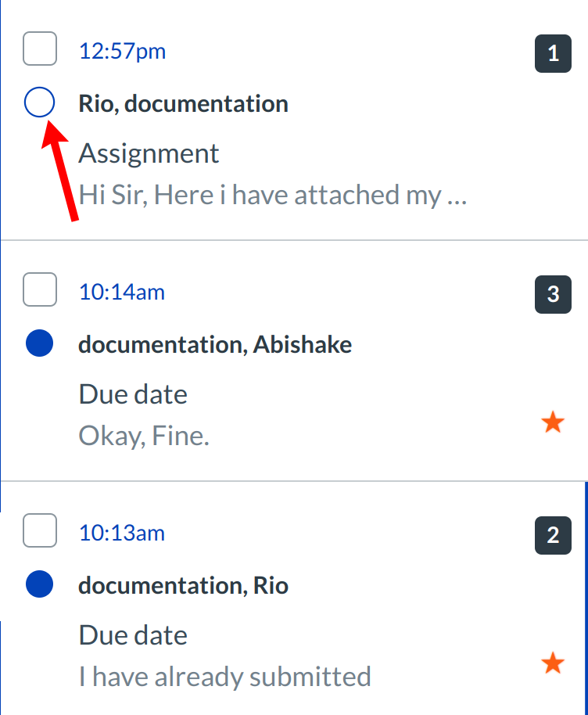Screen dimensions: 588x715
Task: Open the Assignment conversation subject
Action: click(x=149, y=153)
